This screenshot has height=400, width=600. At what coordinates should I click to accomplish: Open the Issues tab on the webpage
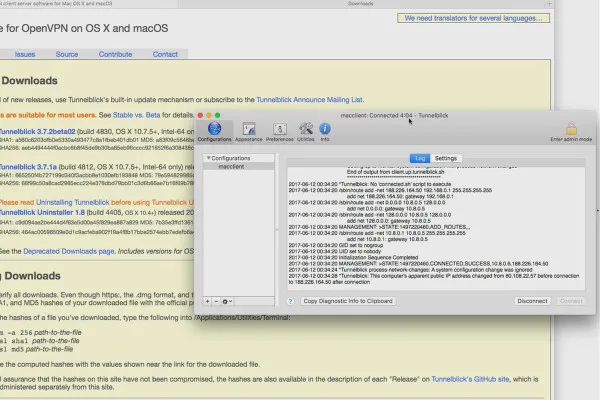(25, 54)
